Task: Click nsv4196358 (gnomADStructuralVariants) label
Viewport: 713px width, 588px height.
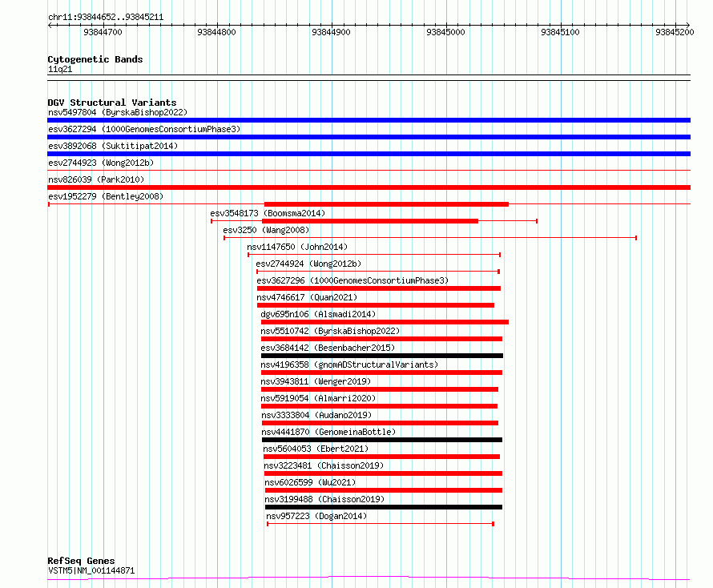Action: pyautogui.click(x=349, y=364)
